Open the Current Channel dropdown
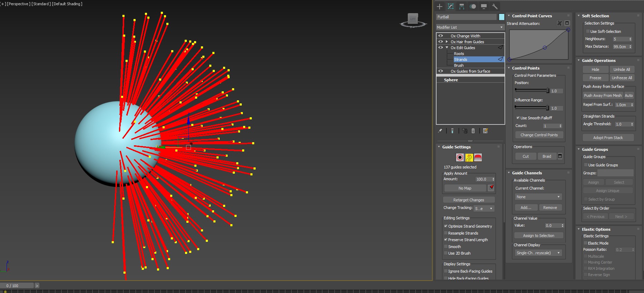Viewport: 644px width, 293px height. click(538, 197)
